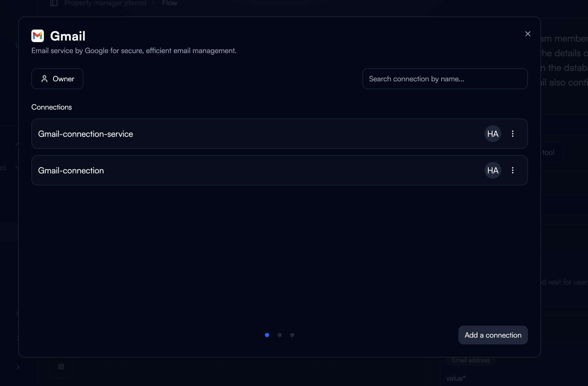Click the Flow breadcrumb item

pyautogui.click(x=170, y=3)
